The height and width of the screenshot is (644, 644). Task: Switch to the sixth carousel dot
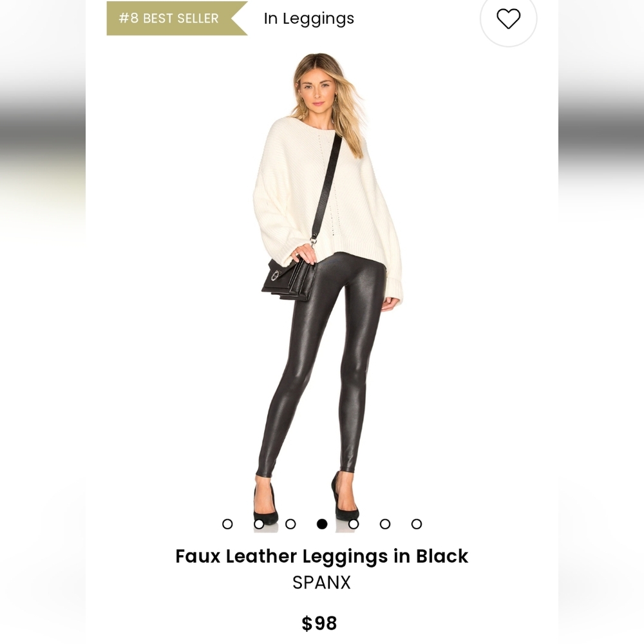click(x=385, y=524)
